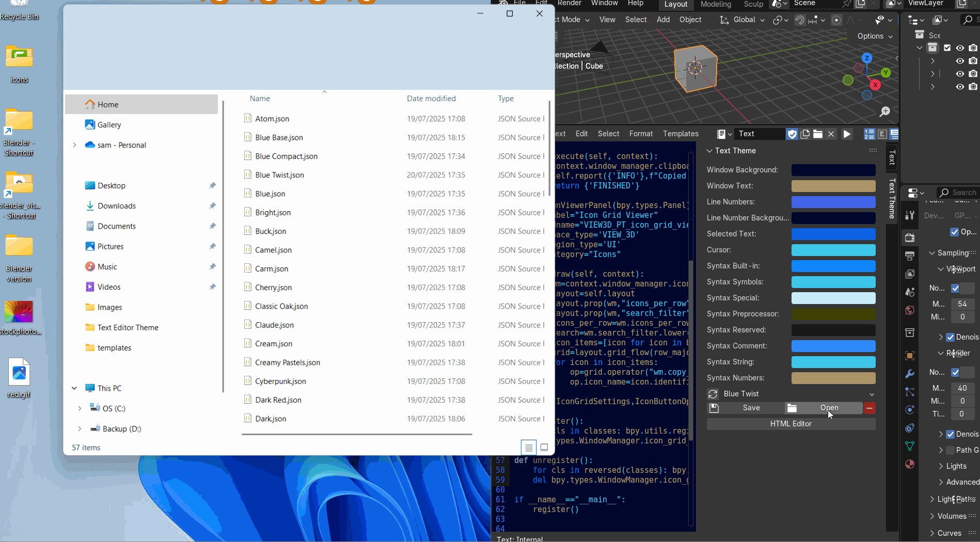Open the Modifiers wrench properties tab
Screen dimensions: 980x542
click(x=910, y=373)
